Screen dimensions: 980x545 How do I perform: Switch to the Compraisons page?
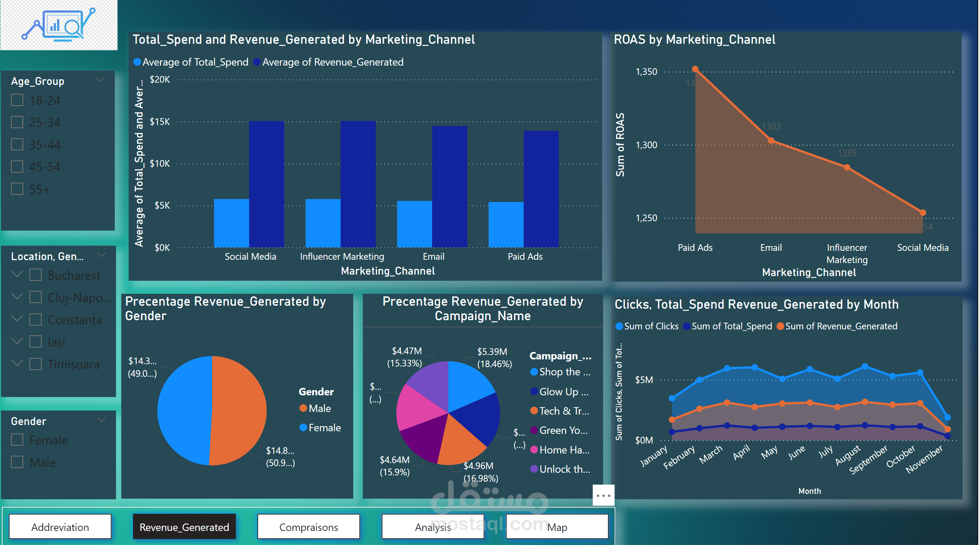pos(308,527)
